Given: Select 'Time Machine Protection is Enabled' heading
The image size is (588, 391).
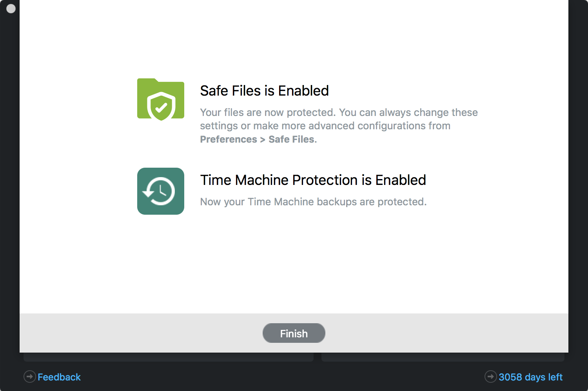Looking at the screenshot, I should pos(313,180).
